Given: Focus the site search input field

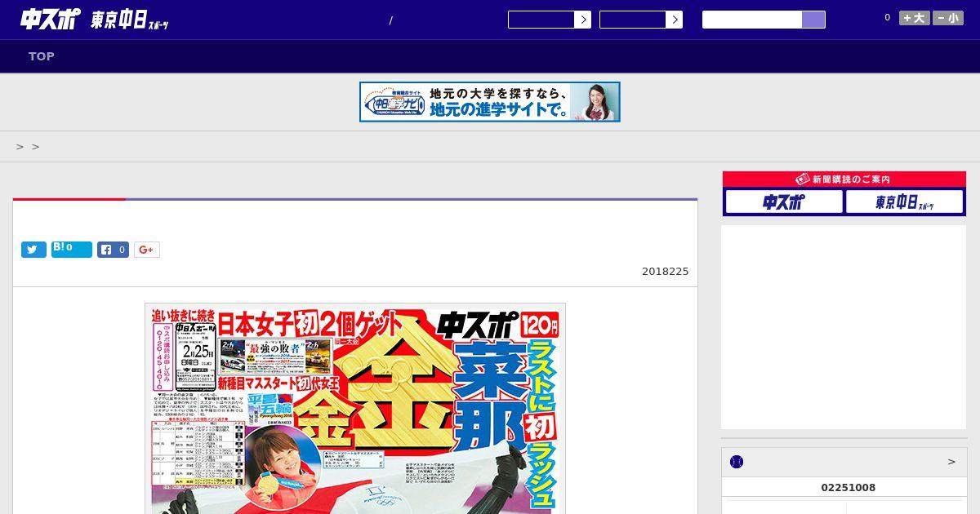Looking at the screenshot, I should (x=752, y=20).
